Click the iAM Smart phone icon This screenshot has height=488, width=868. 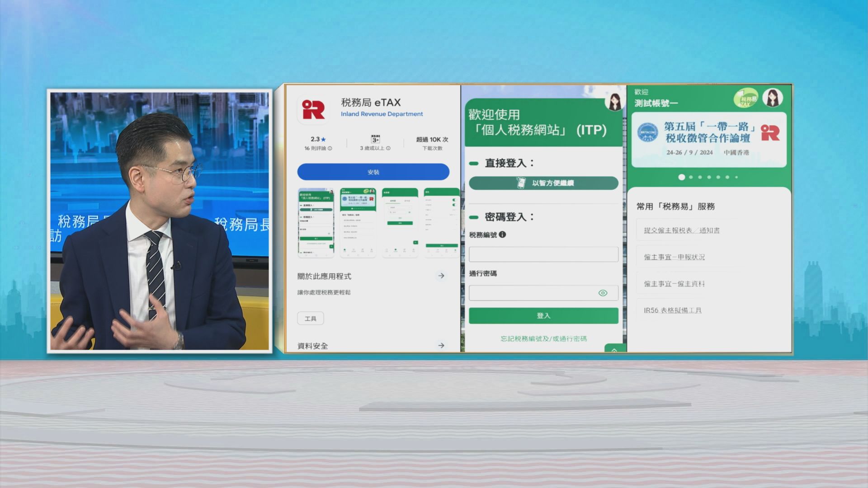point(521,183)
